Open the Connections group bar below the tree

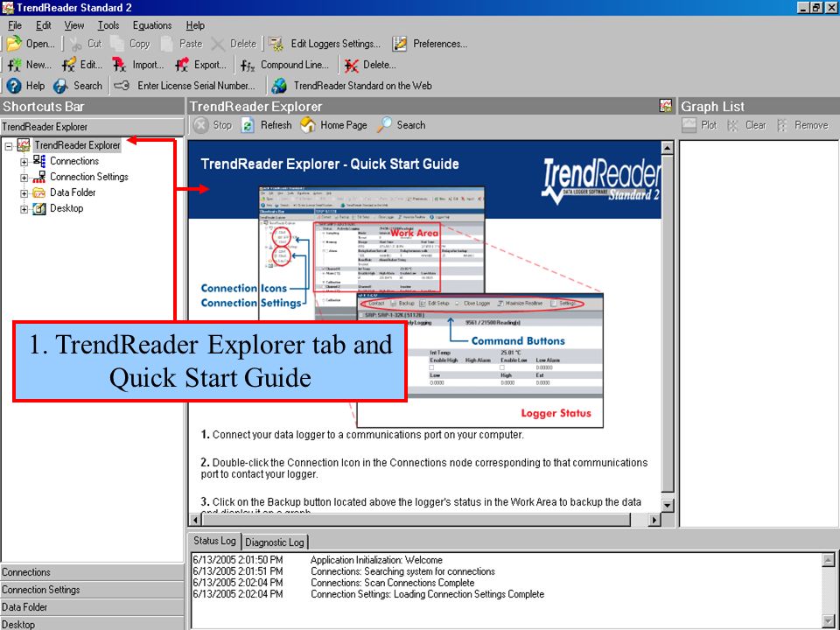(x=92, y=572)
